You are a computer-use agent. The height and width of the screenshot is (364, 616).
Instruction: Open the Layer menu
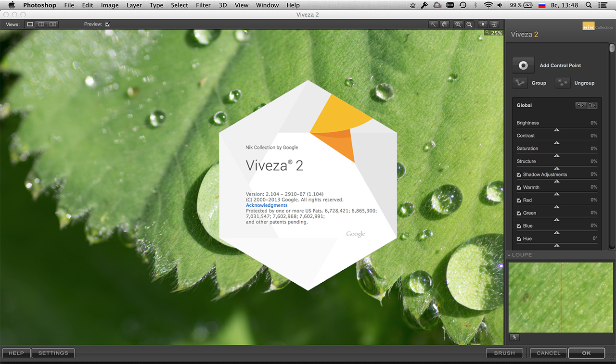tap(134, 5)
